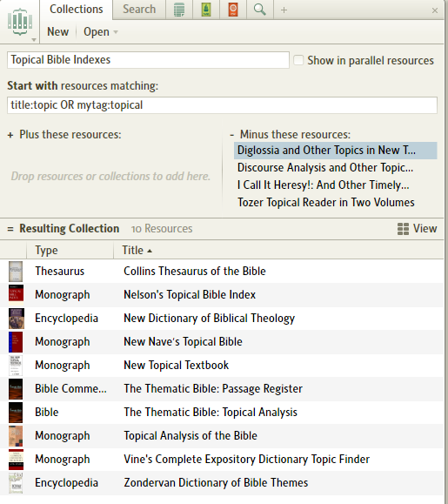
Task: Click New Nave's Topical Bible cover thumbnail
Action: (x=16, y=342)
